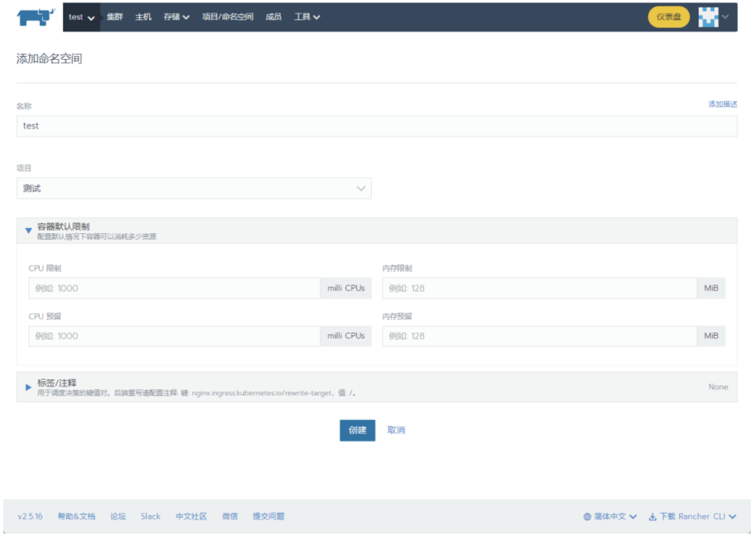The image size is (756, 538).
Task: Open the 工具 menu
Action: pos(307,17)
